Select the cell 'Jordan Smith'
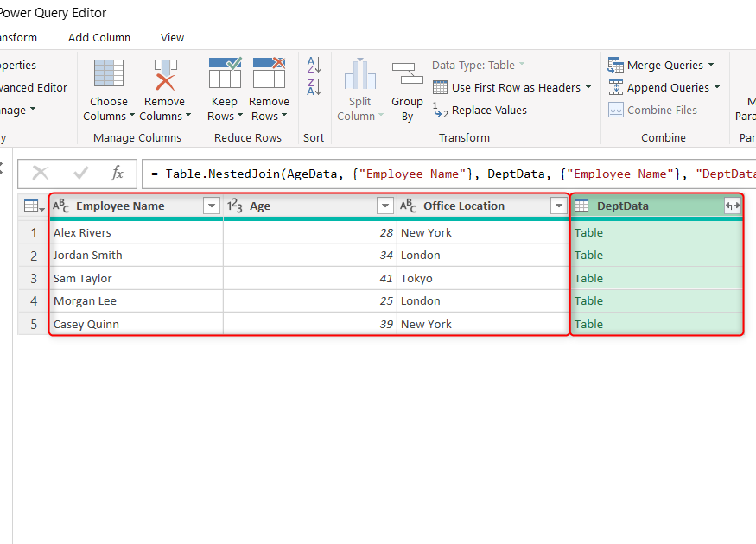Viewport: 756px width, 544px height. click(x=137, y=256)
